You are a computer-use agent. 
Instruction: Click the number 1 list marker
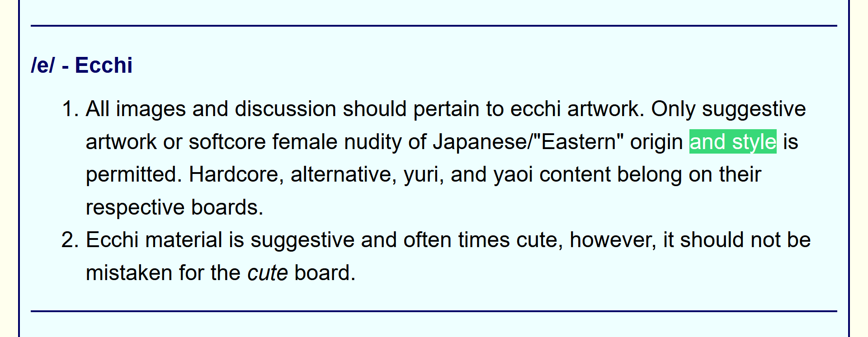pos(70,109)
